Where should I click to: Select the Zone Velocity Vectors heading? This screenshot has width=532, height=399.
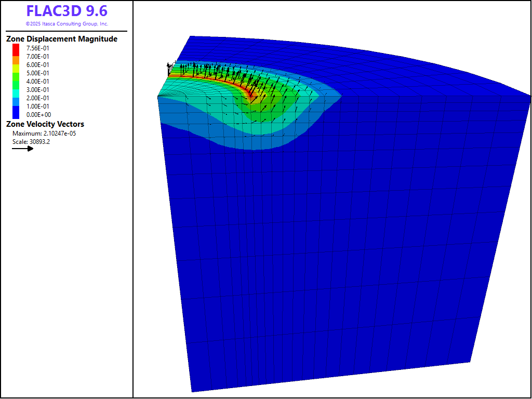pos(45,124)
